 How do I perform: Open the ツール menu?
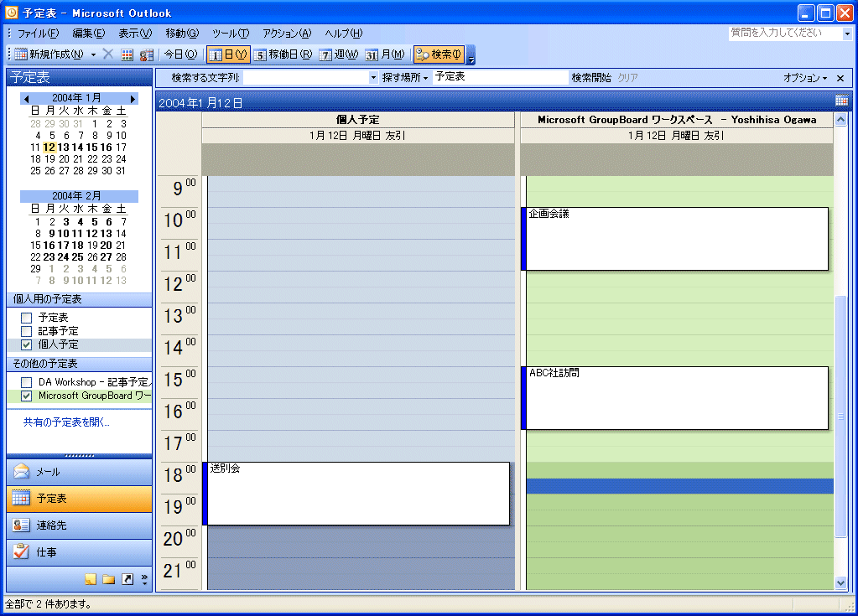[x=231, y=34]
